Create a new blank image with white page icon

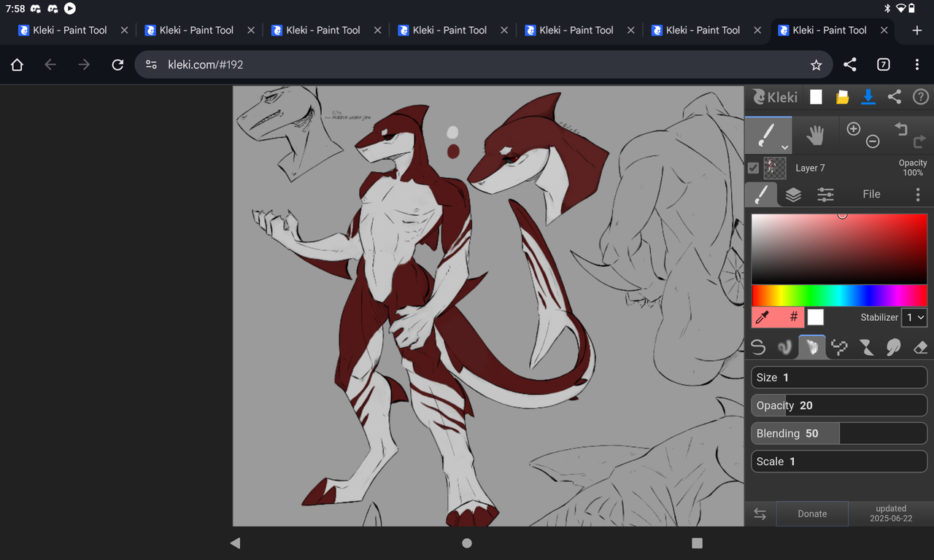[x=816, y=97]
